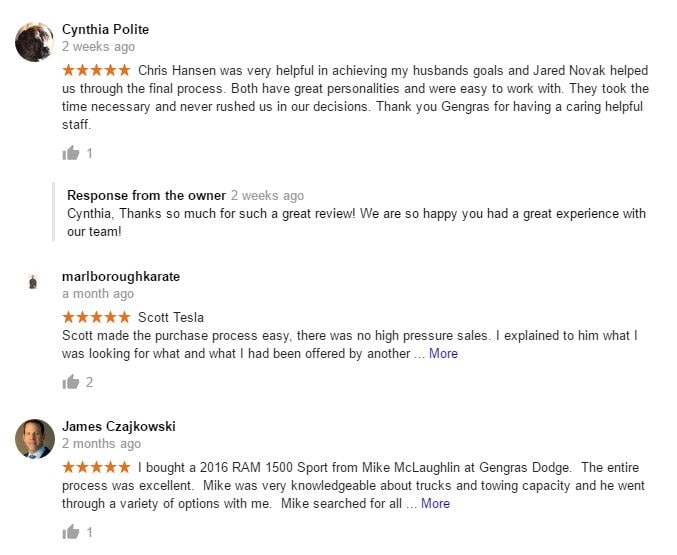Viewport: 677px width, 555px height.
Task: Visit the marlboroughkarate reviewer profile name
Action: click(121, 276)
